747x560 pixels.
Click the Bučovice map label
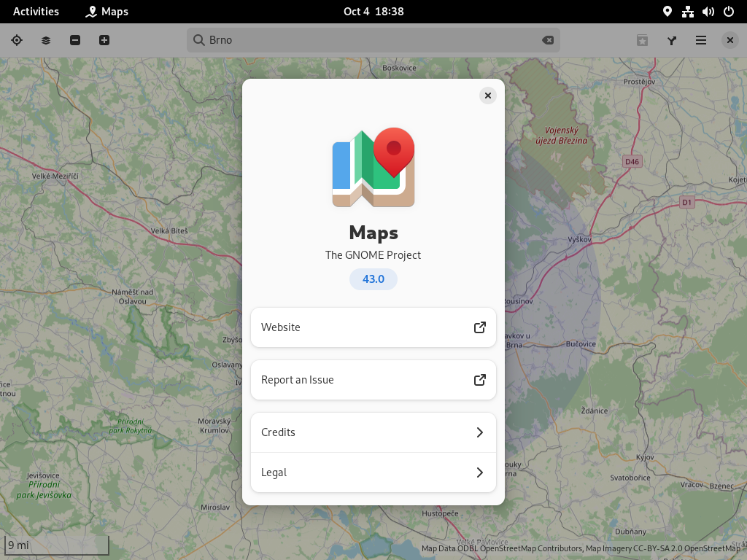[581, 344]
